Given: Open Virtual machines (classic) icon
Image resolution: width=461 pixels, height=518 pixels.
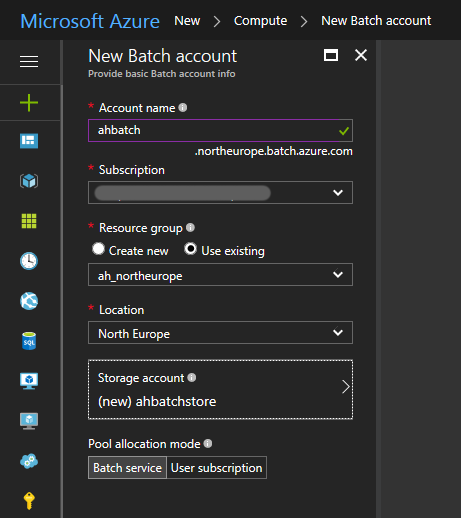Looking at the screenshot, I should click(x=29, y=421).
